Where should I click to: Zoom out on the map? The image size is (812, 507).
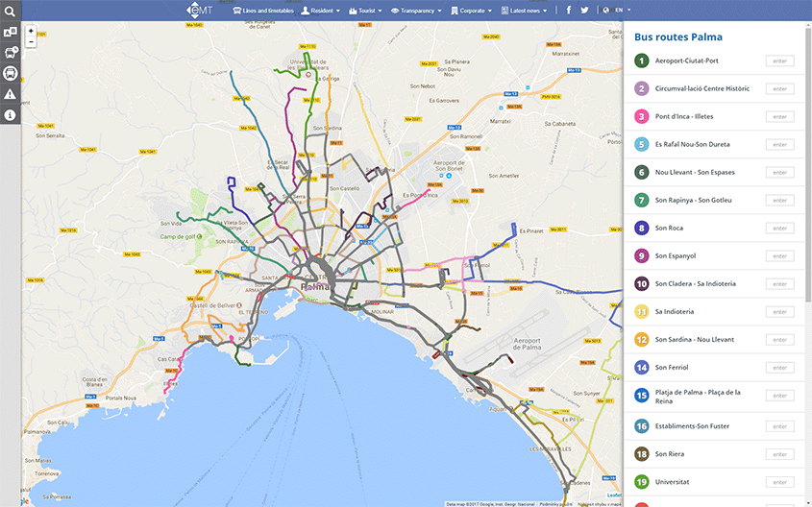point(31,42)
